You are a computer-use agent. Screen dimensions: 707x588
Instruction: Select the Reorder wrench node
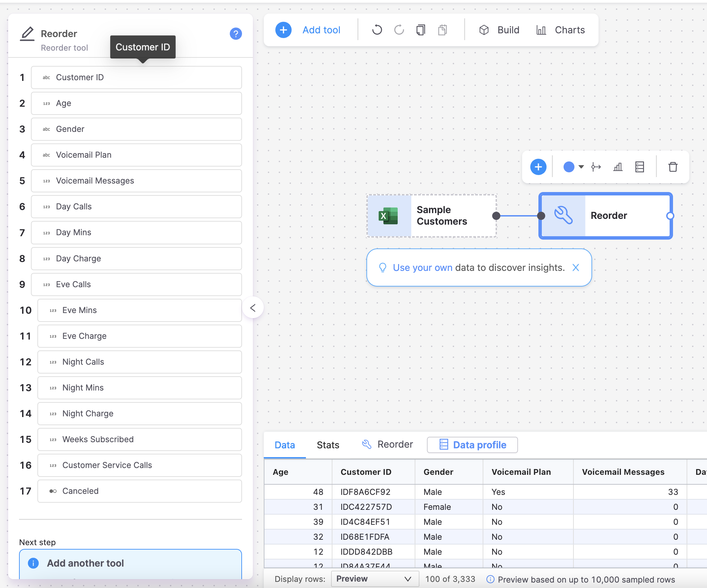[606, 216]
